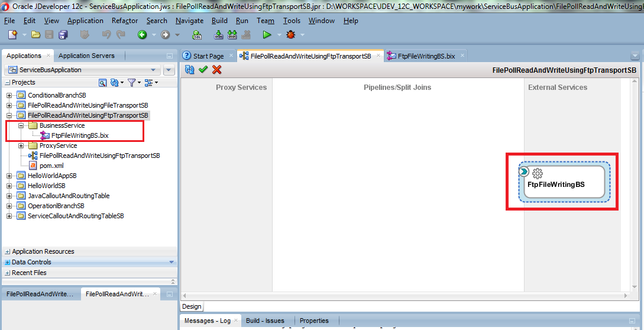Click the Design tab below the canvas
The height and width of the screenshot is (330, 644).
pos(192,306)
